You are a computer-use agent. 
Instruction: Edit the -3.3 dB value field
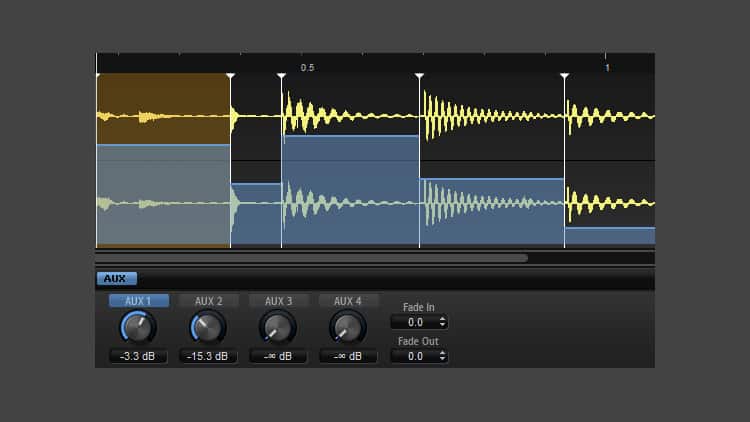pos(138,356)
